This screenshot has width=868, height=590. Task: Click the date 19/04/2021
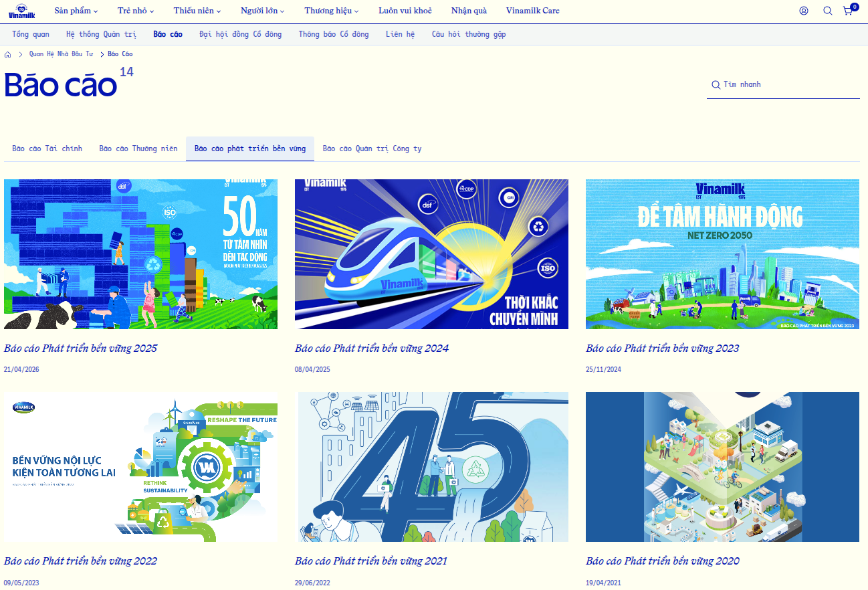point(603,583)
